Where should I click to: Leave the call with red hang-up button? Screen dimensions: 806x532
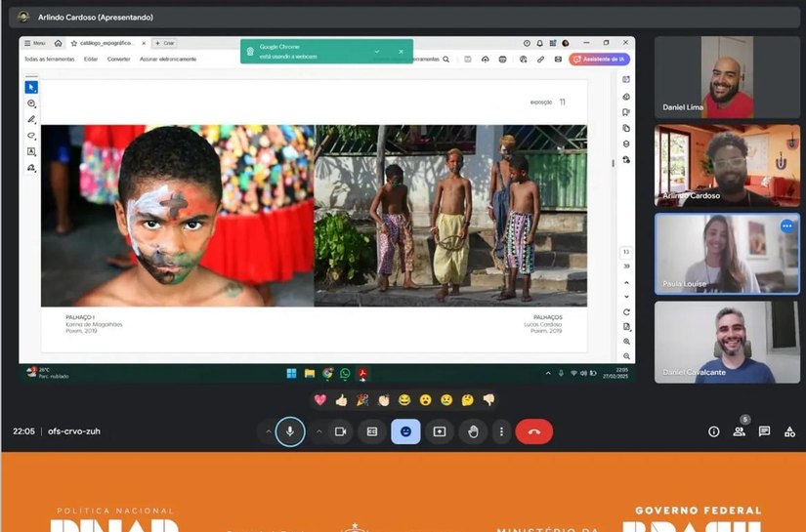(x=534, y=431)
